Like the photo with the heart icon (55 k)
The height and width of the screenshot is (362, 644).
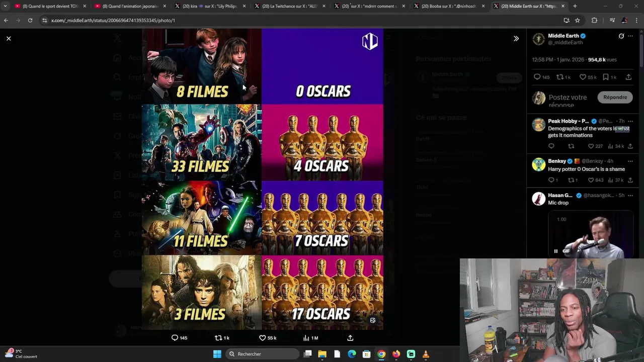pos(262,338)
